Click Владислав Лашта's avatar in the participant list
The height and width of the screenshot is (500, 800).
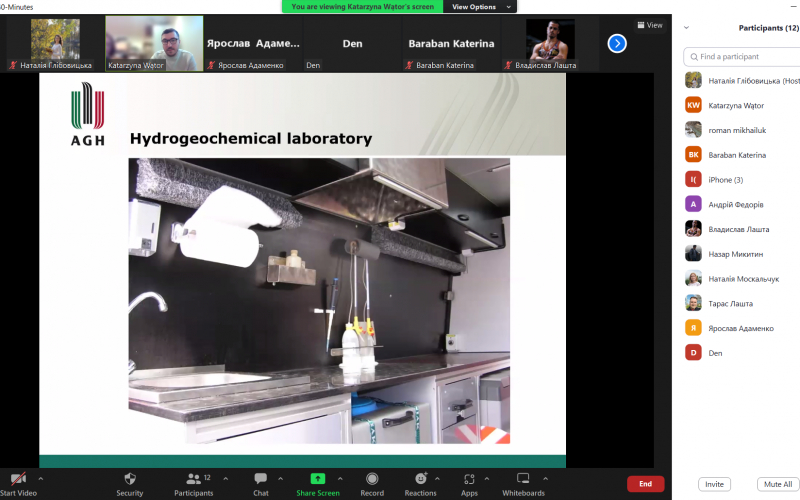click(x=693, y=229)
